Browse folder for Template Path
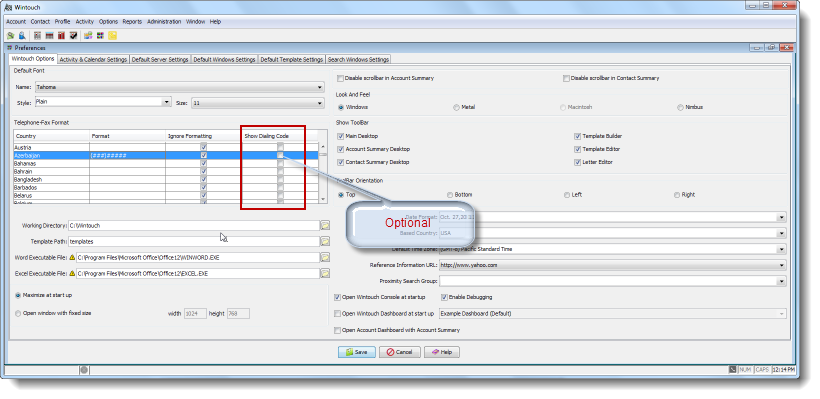This screenshot has width=820, height=399. click(325, 242)
